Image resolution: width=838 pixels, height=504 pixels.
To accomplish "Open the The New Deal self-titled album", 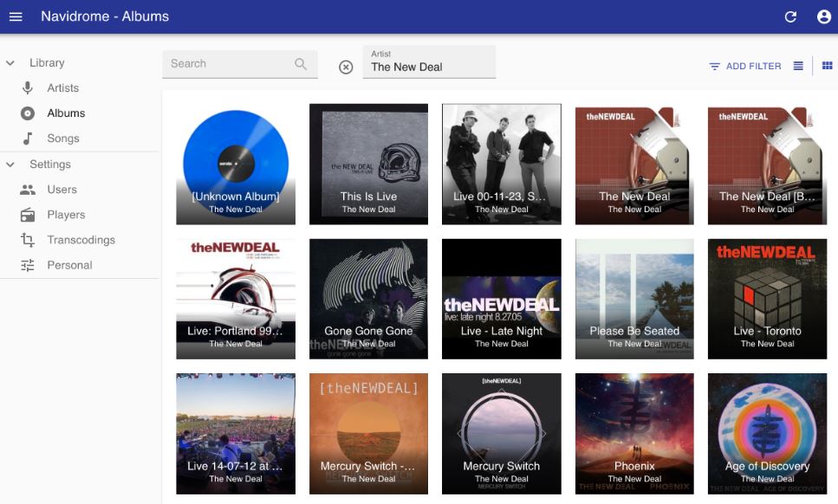I will click(x=634, y=164).
